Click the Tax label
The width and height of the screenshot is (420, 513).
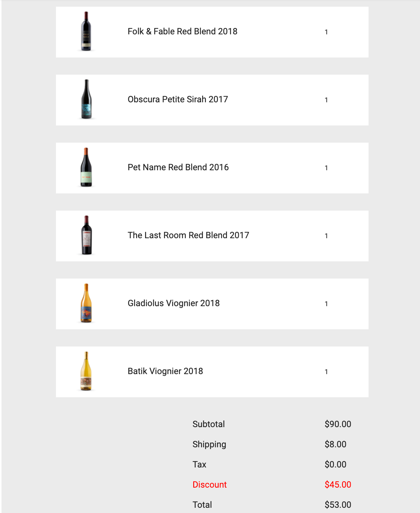click(199, 464)
